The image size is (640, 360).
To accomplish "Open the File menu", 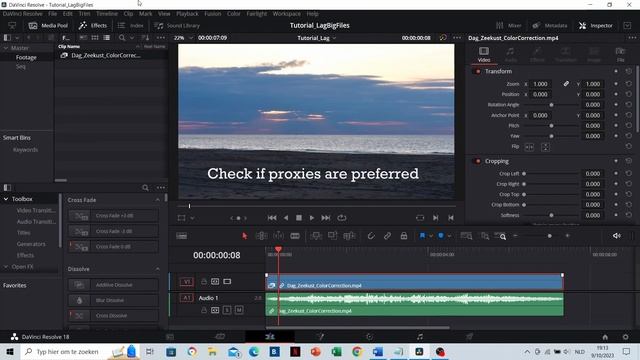I will click(53, 13).
